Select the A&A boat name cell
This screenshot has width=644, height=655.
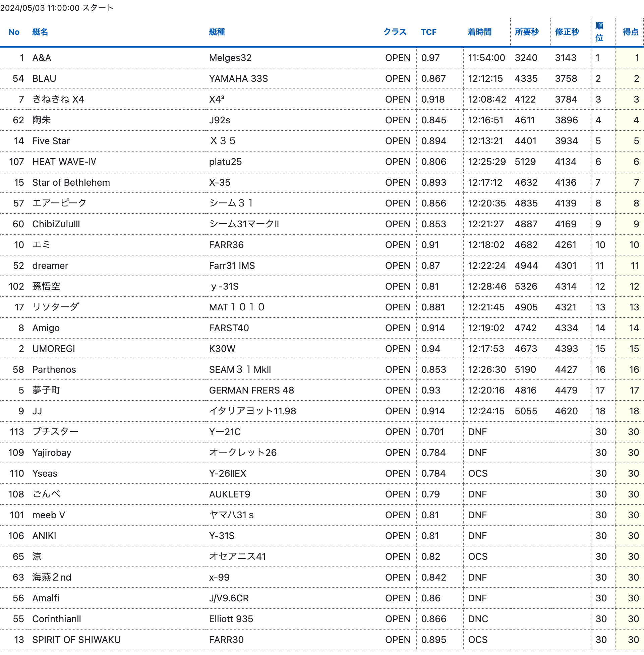tap(42, 58)
